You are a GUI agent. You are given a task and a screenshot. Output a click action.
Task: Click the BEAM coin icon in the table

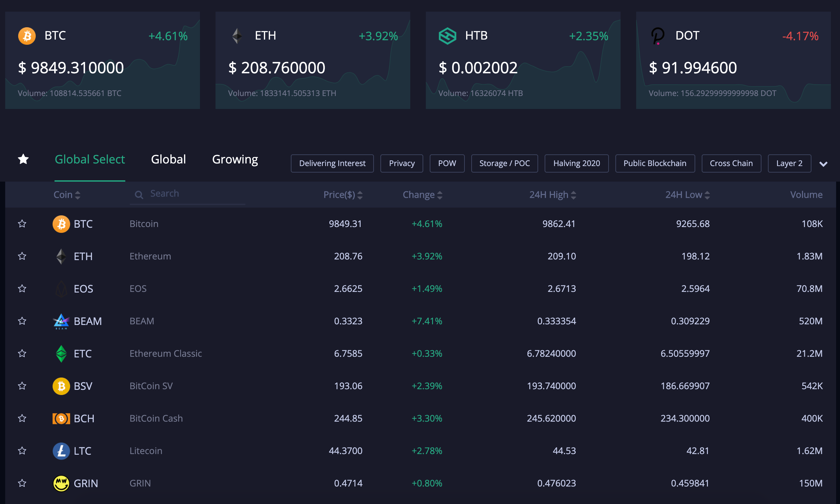point(61,321)
